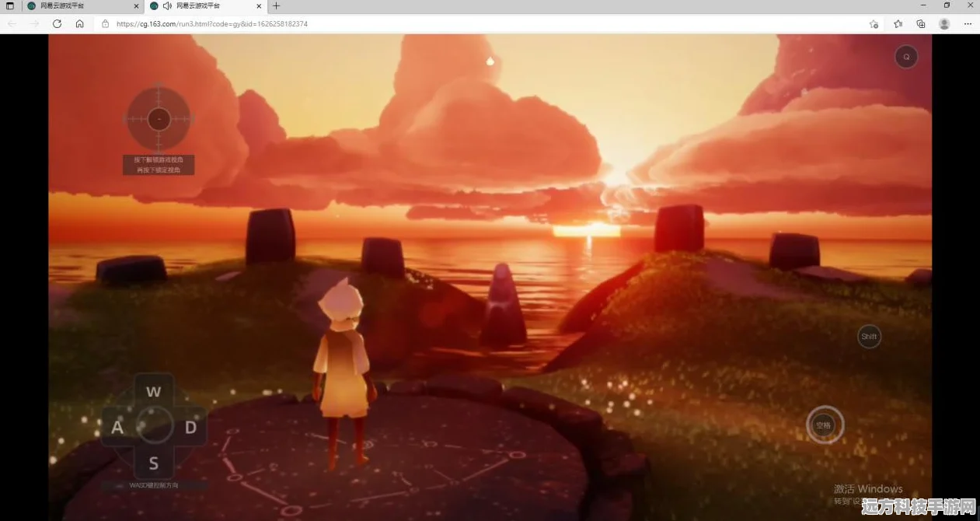Click the child character in the game
Viewport: 980px width, 521px height.
(x=343, y=376)
